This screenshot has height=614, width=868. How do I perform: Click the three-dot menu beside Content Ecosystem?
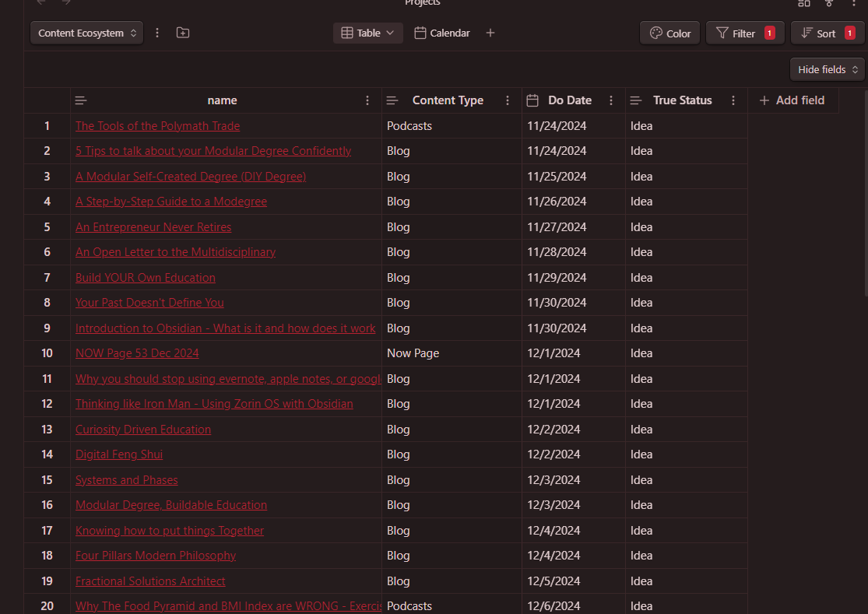coord(158,33)
